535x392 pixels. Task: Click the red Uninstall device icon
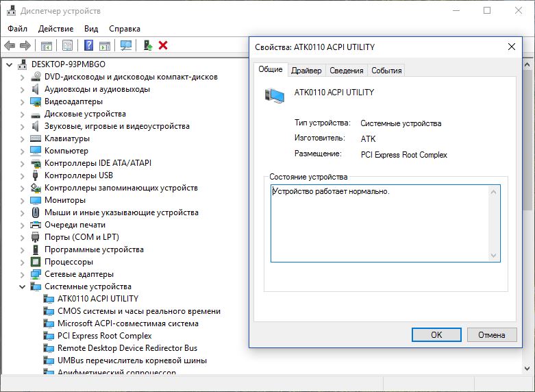[163, 45]
